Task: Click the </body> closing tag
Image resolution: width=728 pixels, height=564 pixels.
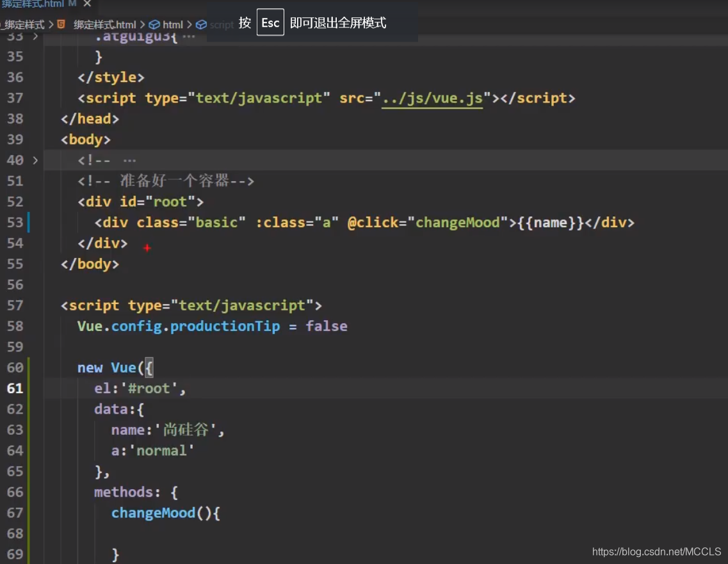Action: pyautogui.click(x=90, y=264)
